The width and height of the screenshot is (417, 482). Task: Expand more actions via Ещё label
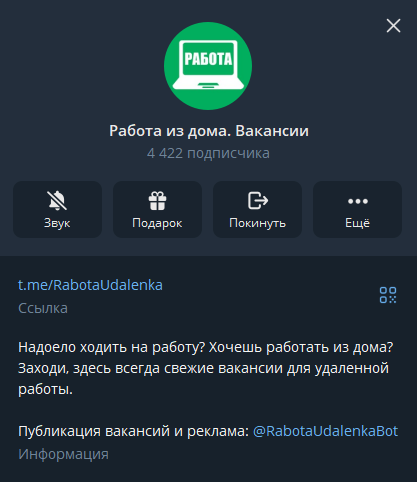358,222
